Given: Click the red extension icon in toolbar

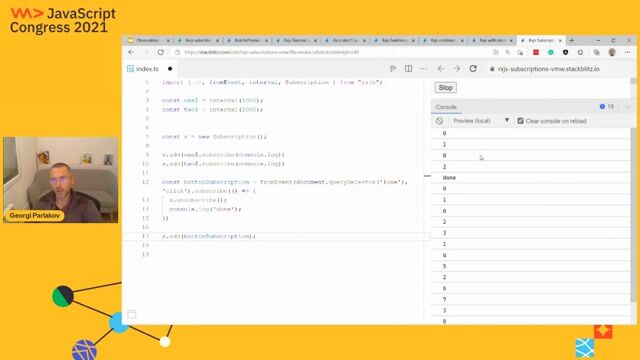Looking at the screenshot, I should coord(536,52).
